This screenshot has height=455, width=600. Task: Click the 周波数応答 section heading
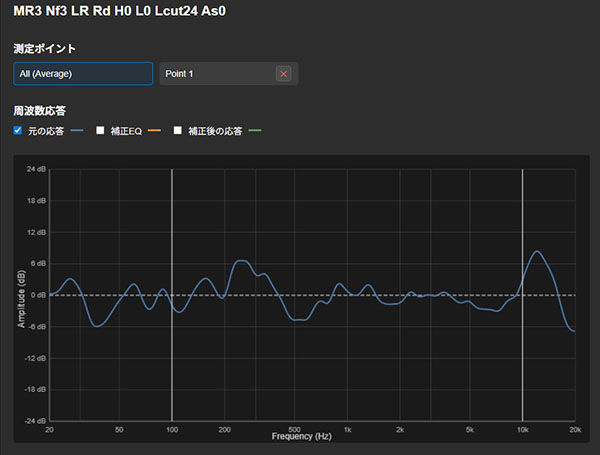(39, 110)
